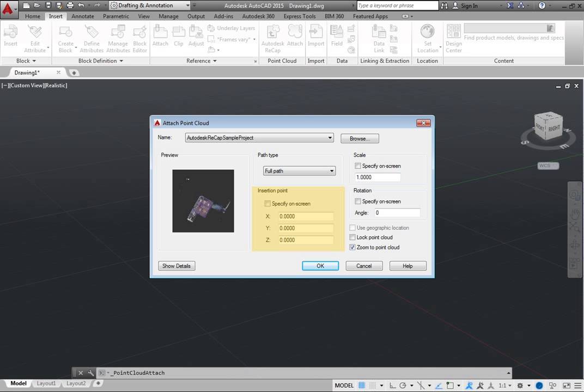This screenshot has width=584, height=392.
Task: Click the point cloud preview thumbnail
Action: (x=203, y=201)
